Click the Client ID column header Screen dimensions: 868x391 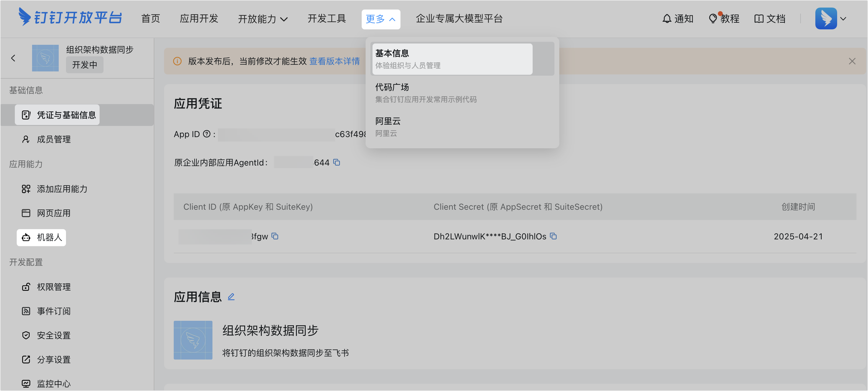[x=248, y=207]
